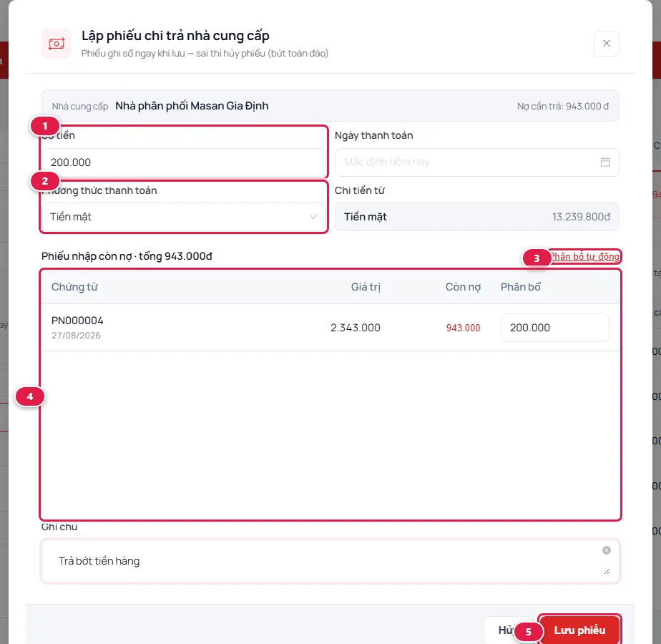Click the Phân bổ tự động link
Viewport: 661px width, 644px height.
click(x=584, y=256)
